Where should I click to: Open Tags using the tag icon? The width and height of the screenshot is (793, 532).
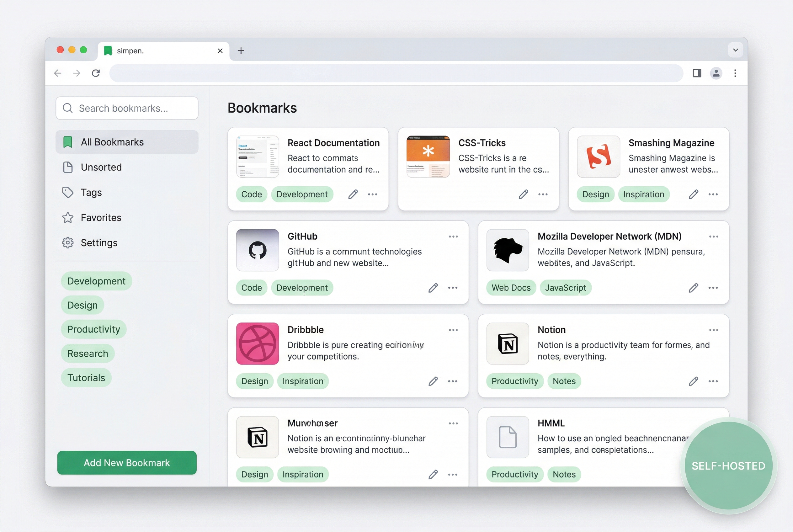coord(68,192)
